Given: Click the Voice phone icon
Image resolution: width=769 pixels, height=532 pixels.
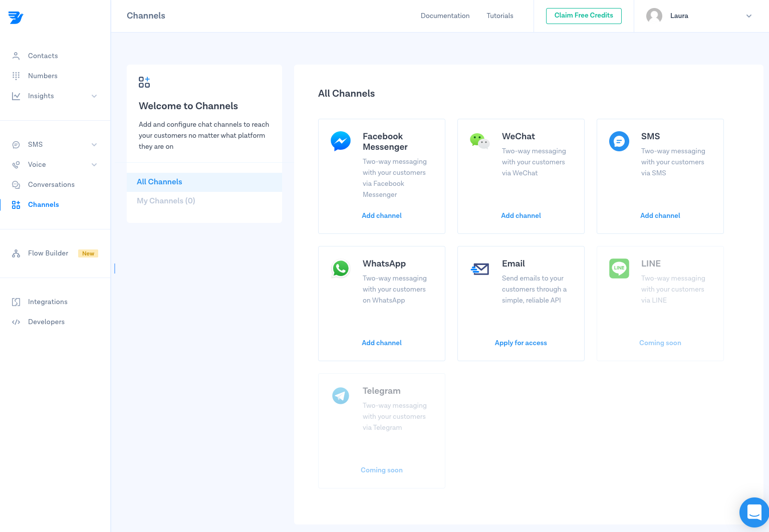Looking at the screenshot, I should click(16, 164).
